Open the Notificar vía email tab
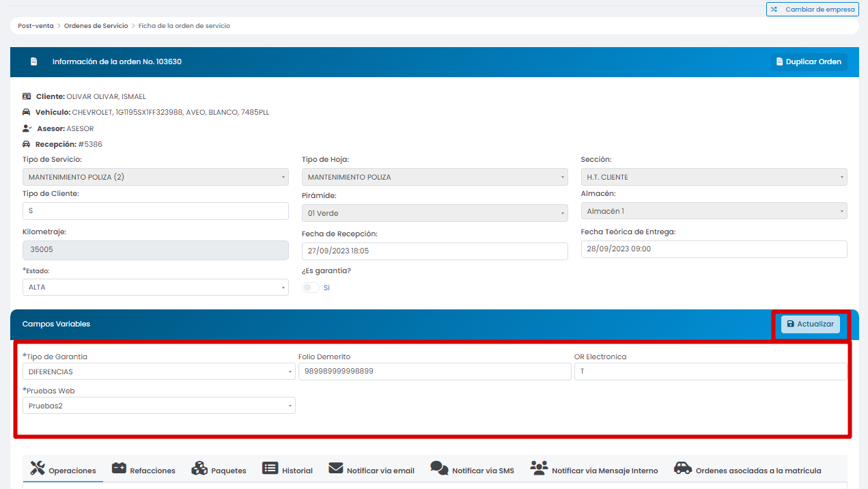 [372, 469]
